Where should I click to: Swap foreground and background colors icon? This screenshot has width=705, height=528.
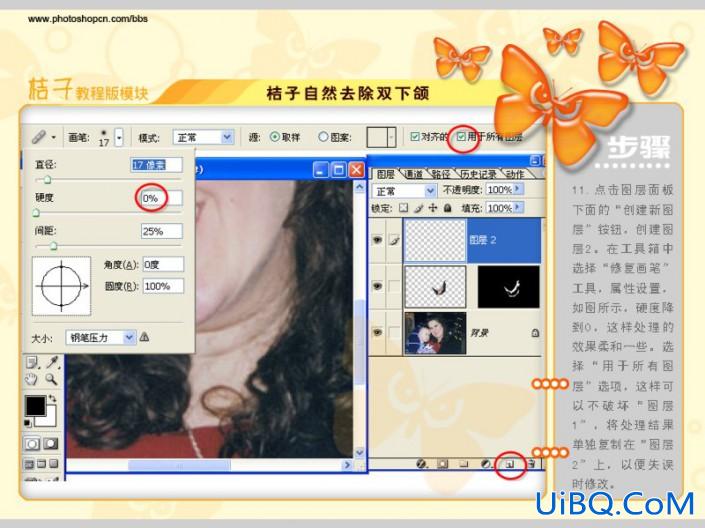pyautogui.click(x=53, y=398)
